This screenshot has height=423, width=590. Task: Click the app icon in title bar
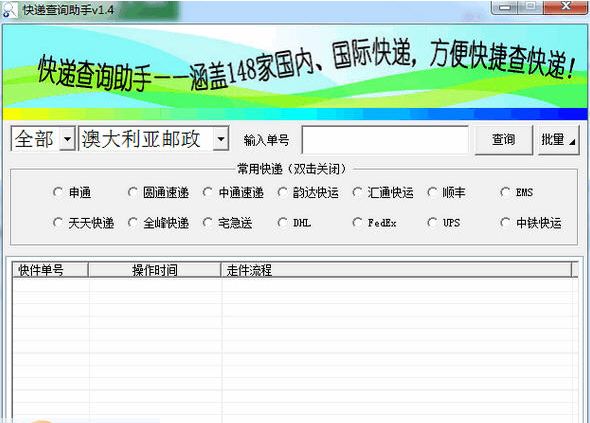[10, 10]
